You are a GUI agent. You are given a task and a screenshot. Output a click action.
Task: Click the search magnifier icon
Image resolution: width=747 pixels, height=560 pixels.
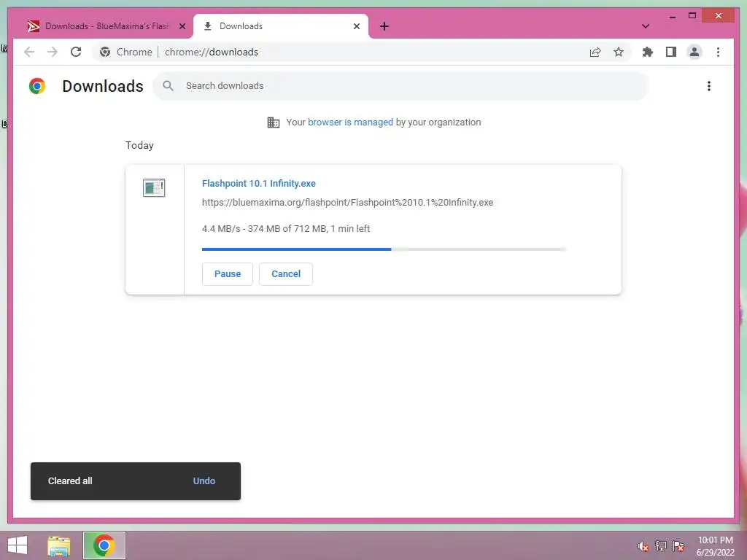click(169, 86)
